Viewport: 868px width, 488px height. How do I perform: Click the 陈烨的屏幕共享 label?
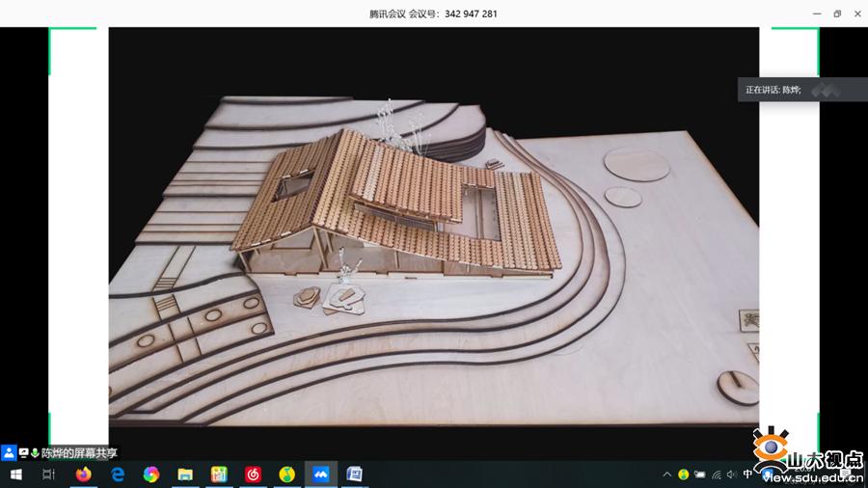click(x=79, y=452)
